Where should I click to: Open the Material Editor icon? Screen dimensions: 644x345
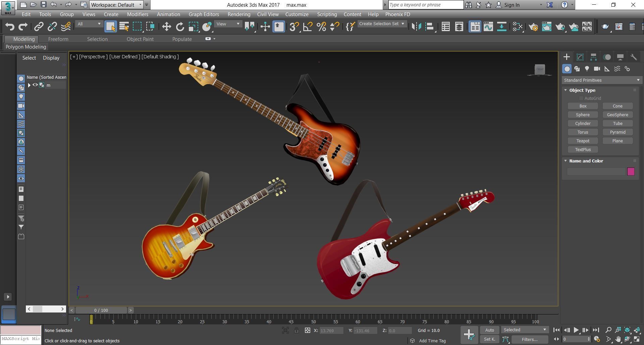tap(518, 26)
